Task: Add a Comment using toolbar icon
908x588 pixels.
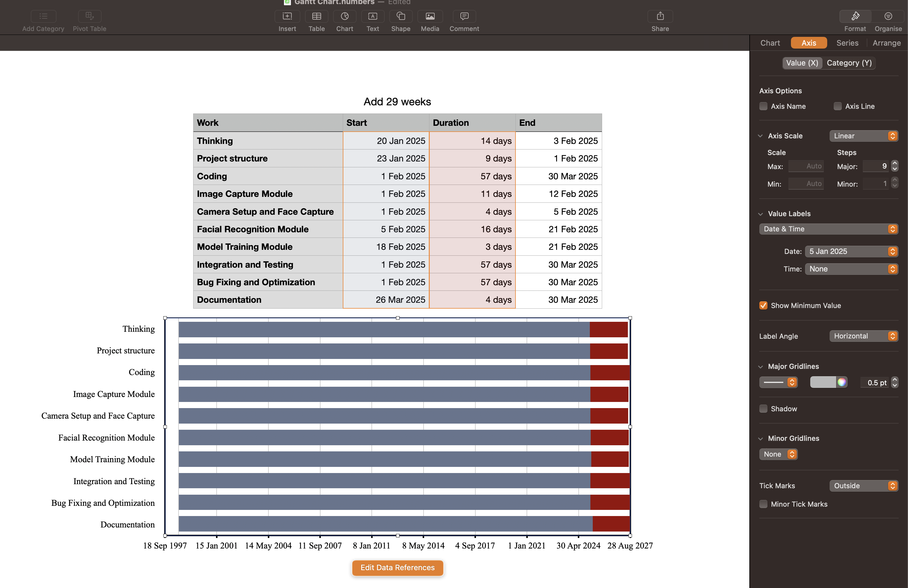Action: pyautogui.click(x=464, y=16)
